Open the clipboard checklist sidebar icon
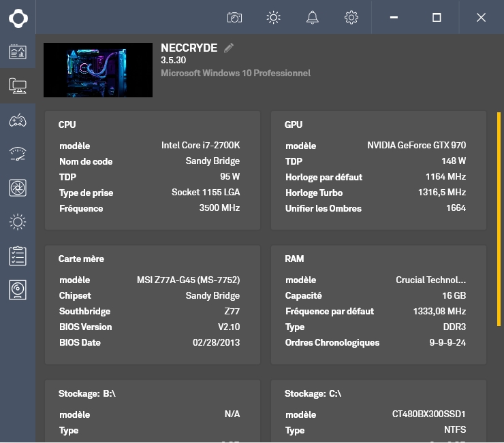This screenshot has width=504, height=443. (x=18, y=256)
